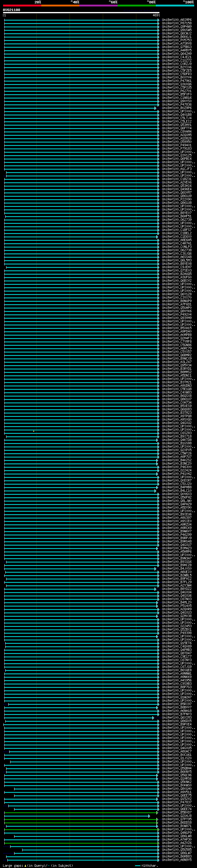Select the UniRef100_O62739 label

[x=177, y=220]
